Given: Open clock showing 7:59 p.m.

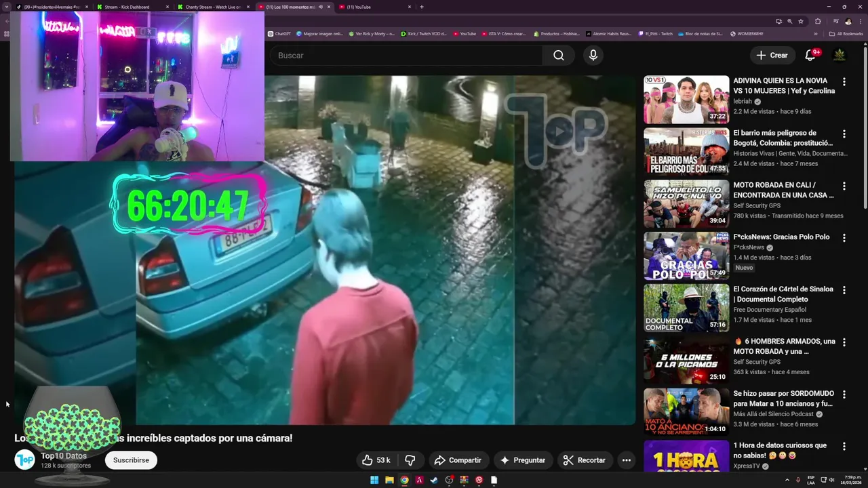Looking at the screenshot, I should click(x=852, y=480).
